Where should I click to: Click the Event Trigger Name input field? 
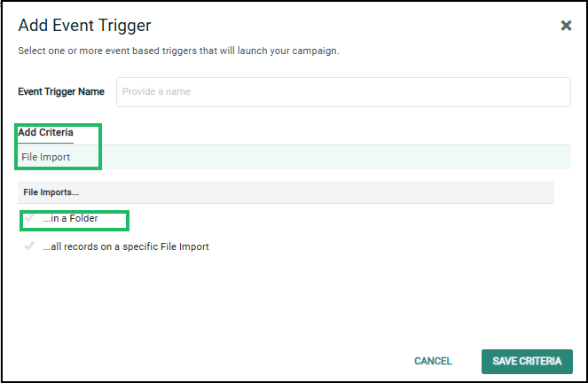(x=343, y=91)
